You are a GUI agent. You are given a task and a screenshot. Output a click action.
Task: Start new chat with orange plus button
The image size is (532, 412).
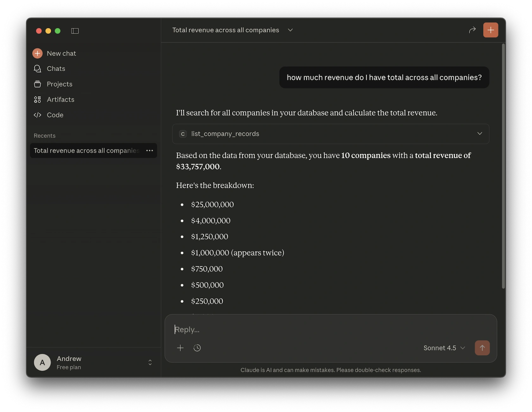click(490, 30)
